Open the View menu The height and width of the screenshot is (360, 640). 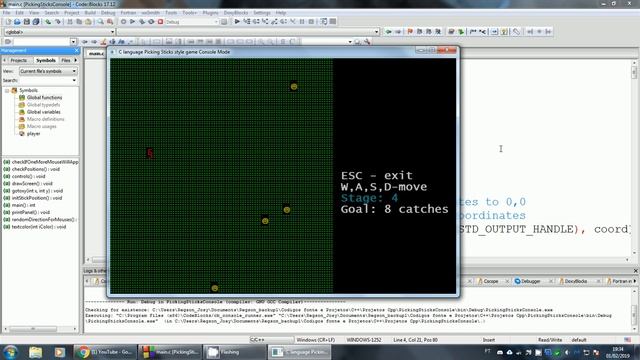[x=34, y=13]
